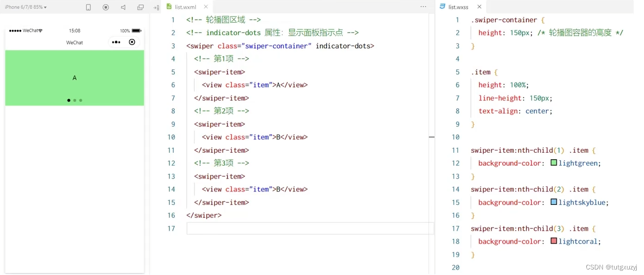Select the lightgreen color swatch in list.wxss
Screen dimensions: 644x275
(553, 162)
